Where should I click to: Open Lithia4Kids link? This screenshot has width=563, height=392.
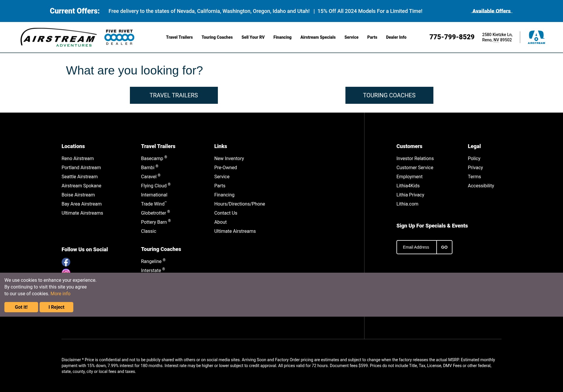[408, 186]
